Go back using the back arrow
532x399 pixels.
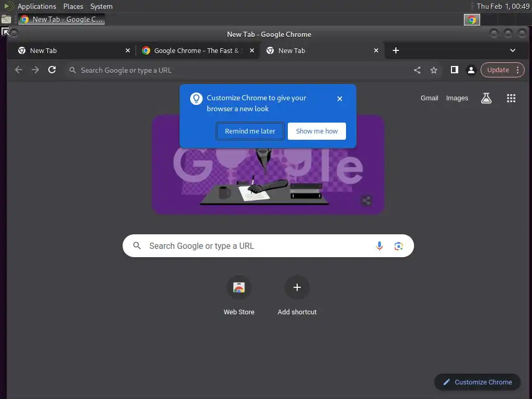pos(19,70)
